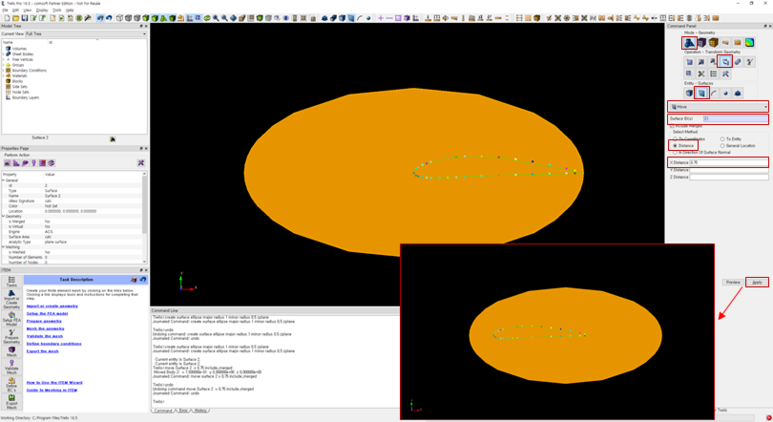Open the Tasks icon in ITEM sidebar
773x422 pixels.
point(11,281)
